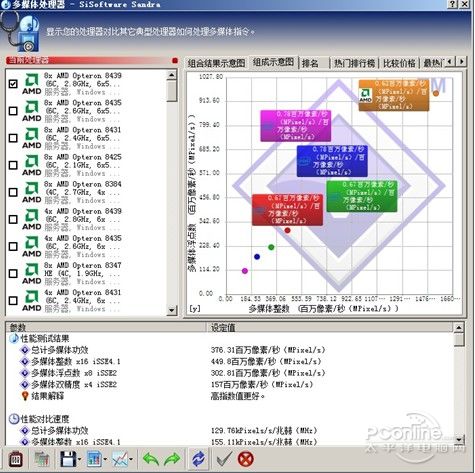The width and height of the screenshot is (475, 473).
Task: Uncheck the 8x AMD Opteron 8439 checkbox
Action: [x=13, y=84]
